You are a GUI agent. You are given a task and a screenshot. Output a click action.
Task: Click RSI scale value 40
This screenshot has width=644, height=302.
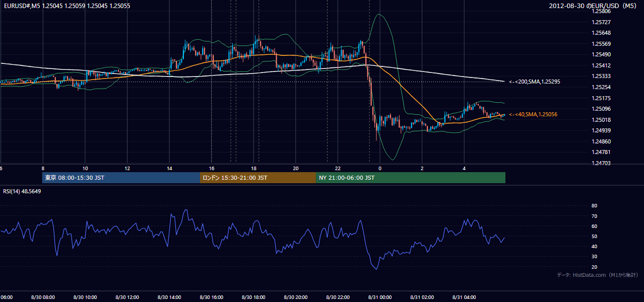[x=594, y=246]
